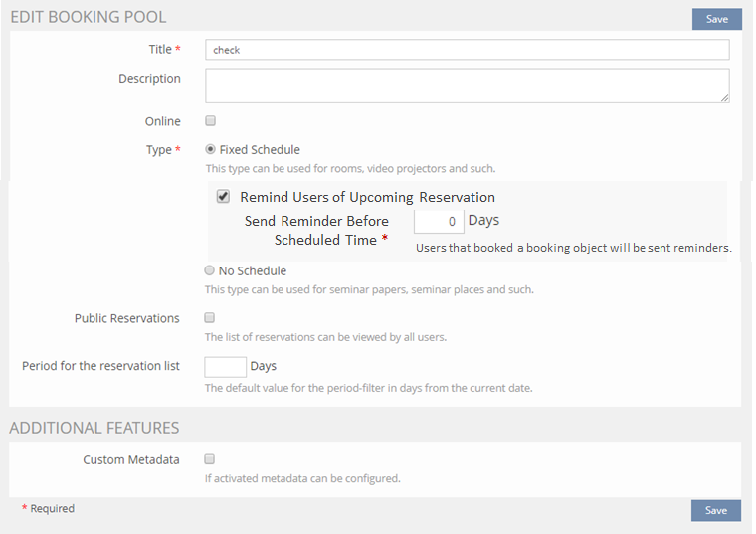Click the 'Send Reminder Before Scheduled Time' label
This screenshot has width=756, height=534.
point(316,230)
